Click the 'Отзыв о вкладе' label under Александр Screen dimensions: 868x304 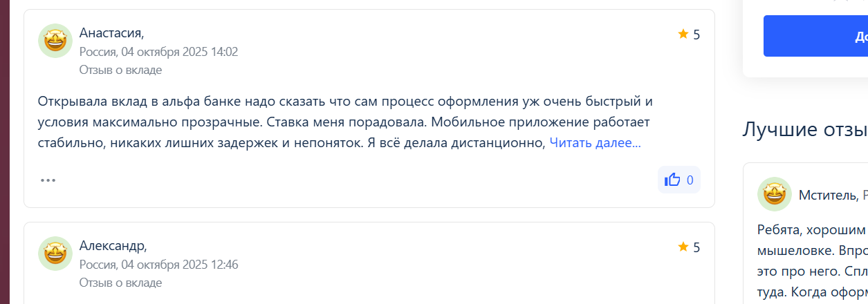tap(120, 283)
